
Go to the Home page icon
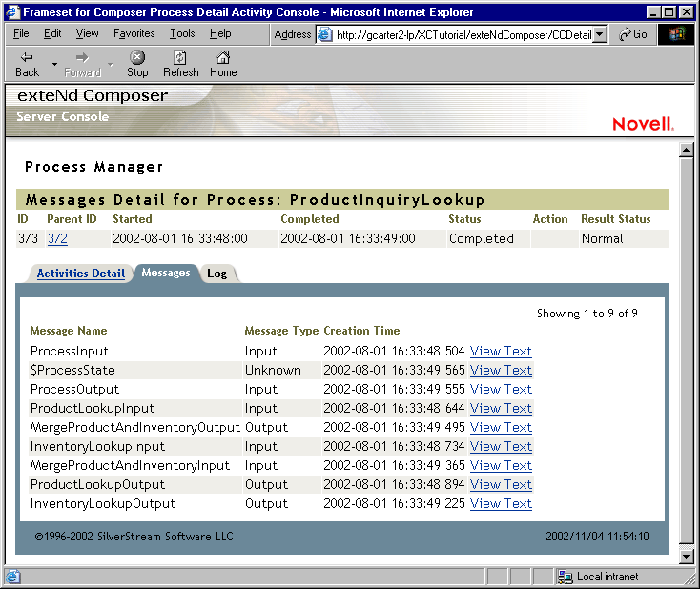[x=223, y=64]
